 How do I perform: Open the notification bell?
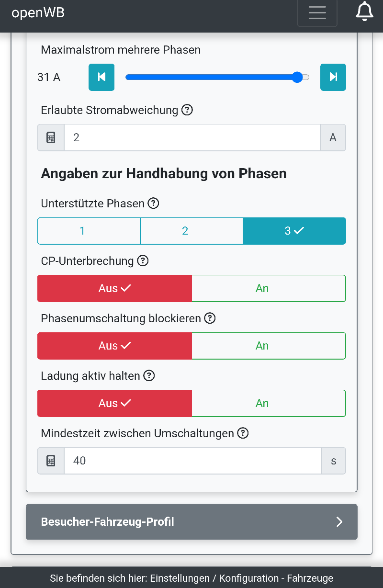click(x=364, y=12)
